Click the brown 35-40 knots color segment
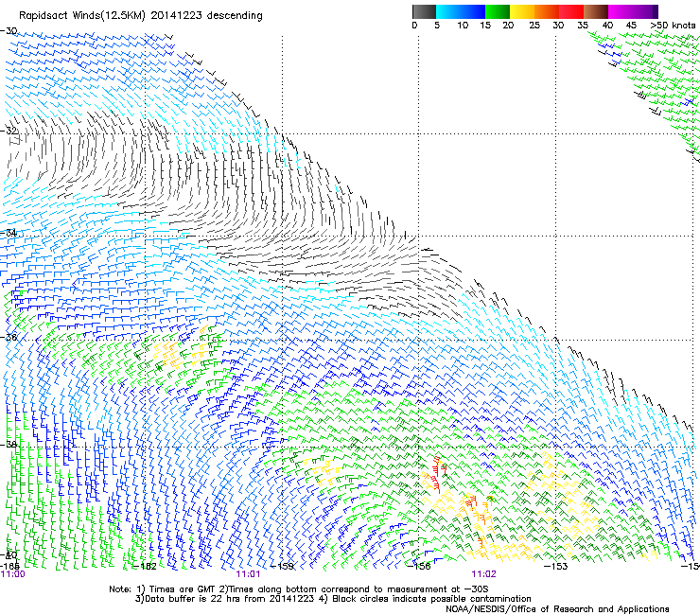700x615 pixels. (596, 11)
